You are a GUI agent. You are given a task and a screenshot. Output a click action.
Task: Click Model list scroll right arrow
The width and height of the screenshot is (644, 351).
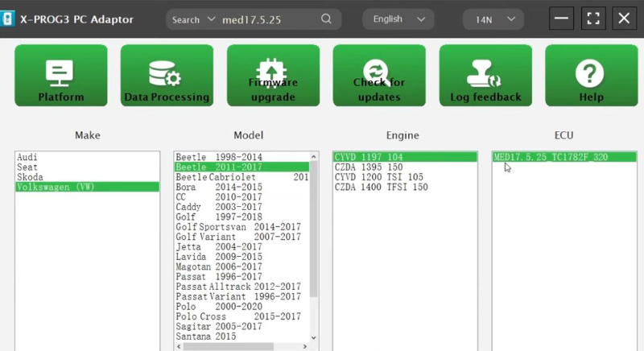coord(305,346)
